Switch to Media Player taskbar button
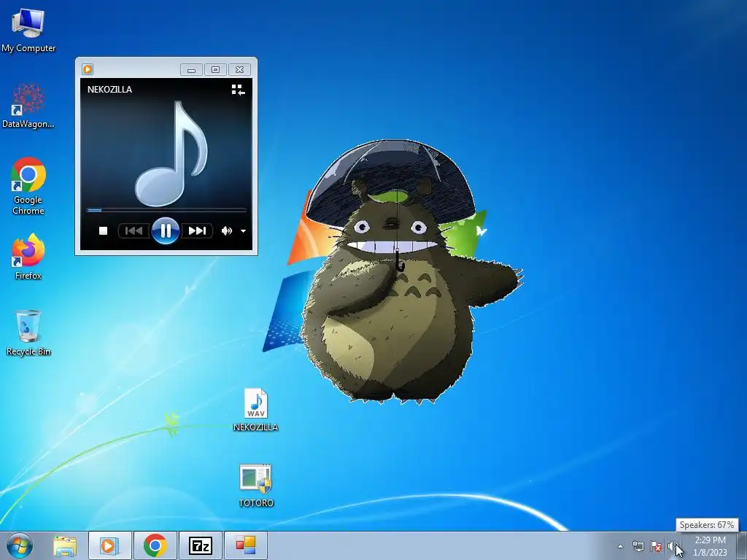Screen dimensions: 747x560 pyautogui.click(x=109, y=545)
